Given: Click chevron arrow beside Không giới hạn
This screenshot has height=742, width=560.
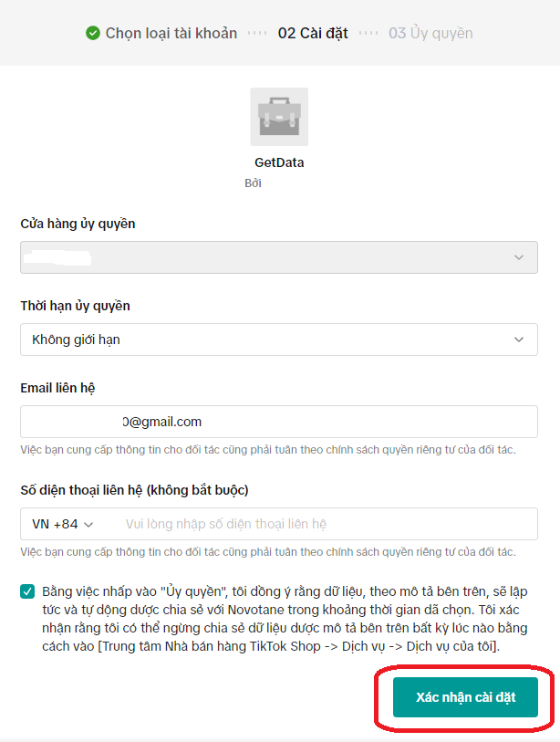Looking at the screenshot, I should click(x=519, y=340).
